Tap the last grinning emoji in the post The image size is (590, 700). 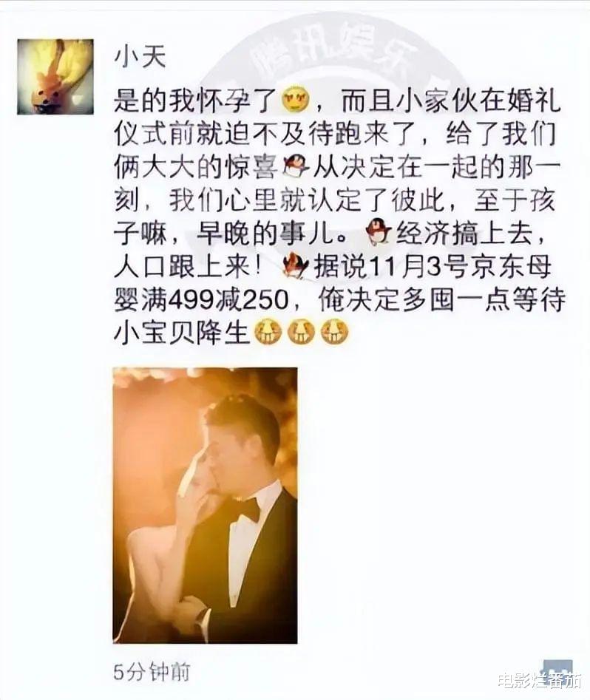click(x=335, y=333)
